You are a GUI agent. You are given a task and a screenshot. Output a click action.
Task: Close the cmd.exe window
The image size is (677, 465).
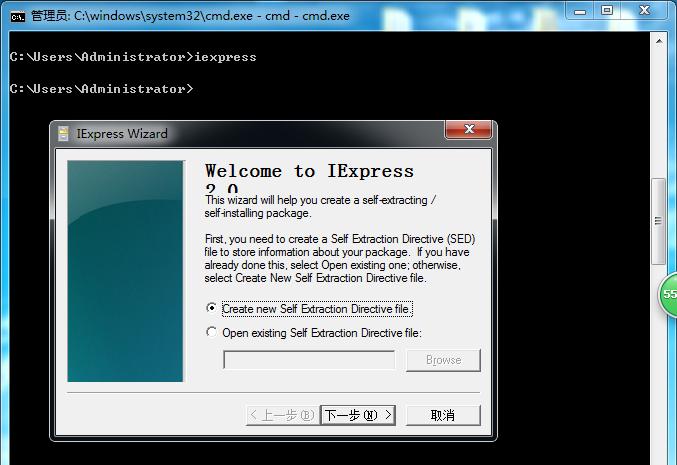(645, 10)
